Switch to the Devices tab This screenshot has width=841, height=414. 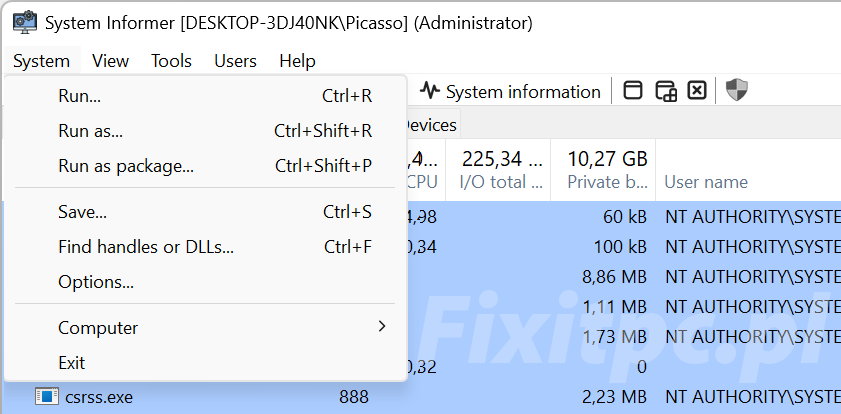tap(431, 125)
